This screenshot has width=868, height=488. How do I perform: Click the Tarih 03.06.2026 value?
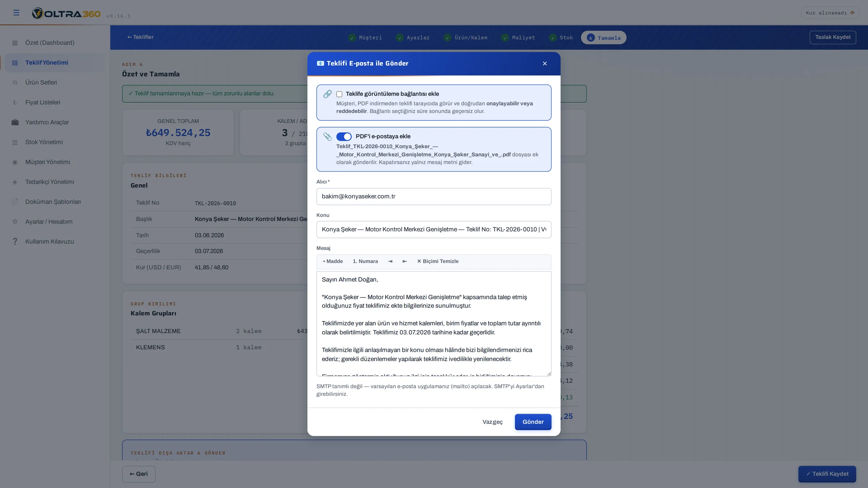[209, 235]
